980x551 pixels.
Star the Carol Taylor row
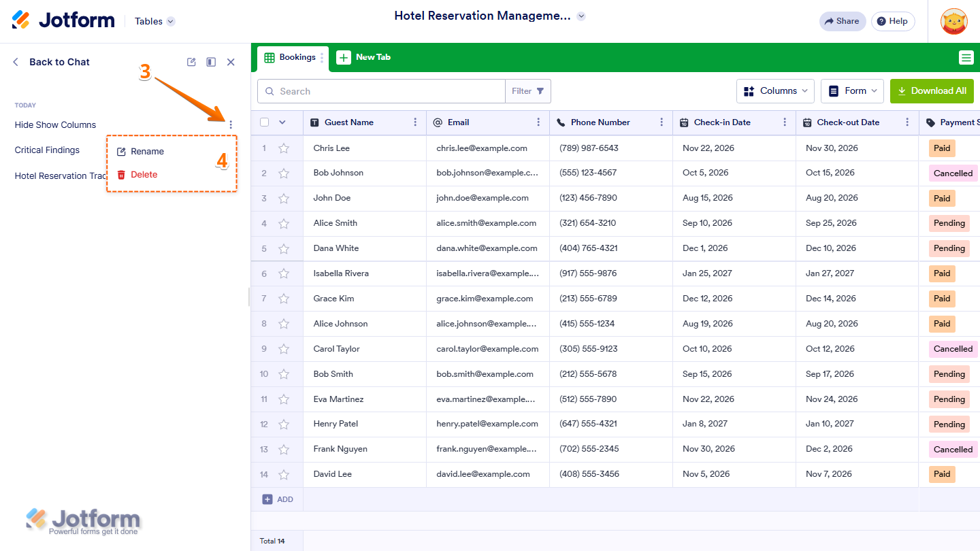[284, 349]
